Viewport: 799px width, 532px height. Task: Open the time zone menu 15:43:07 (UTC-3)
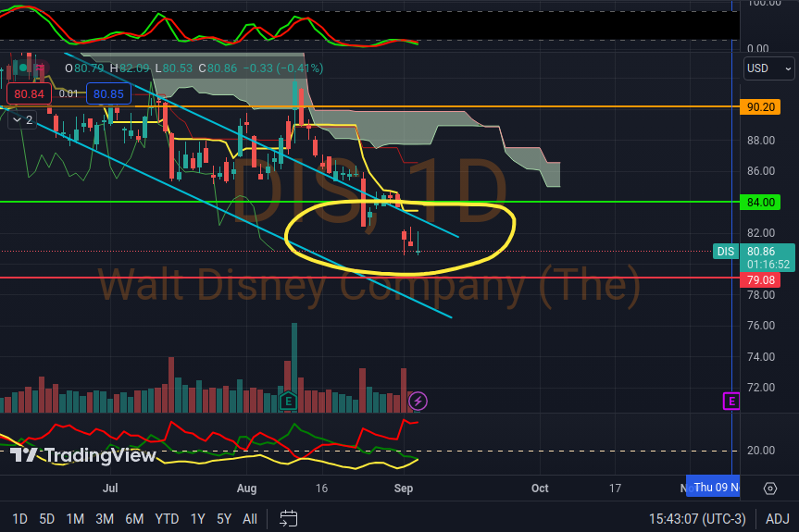coord(697,519)
